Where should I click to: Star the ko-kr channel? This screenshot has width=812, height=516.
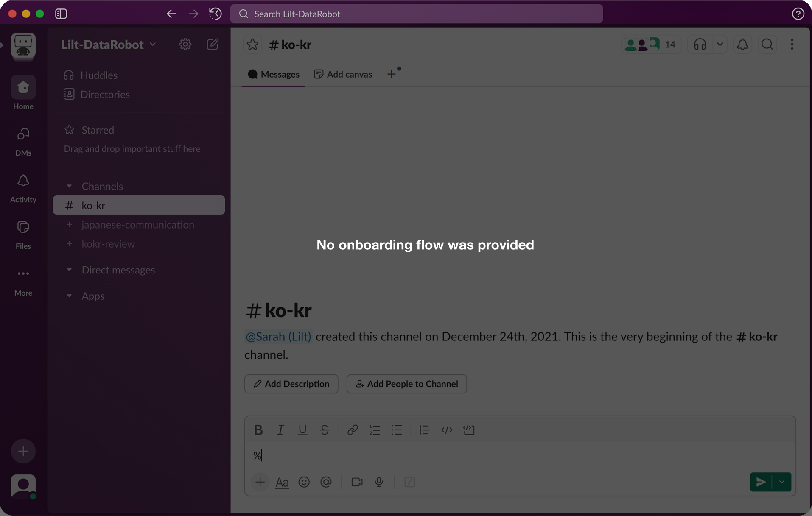[x=253, y=45]
